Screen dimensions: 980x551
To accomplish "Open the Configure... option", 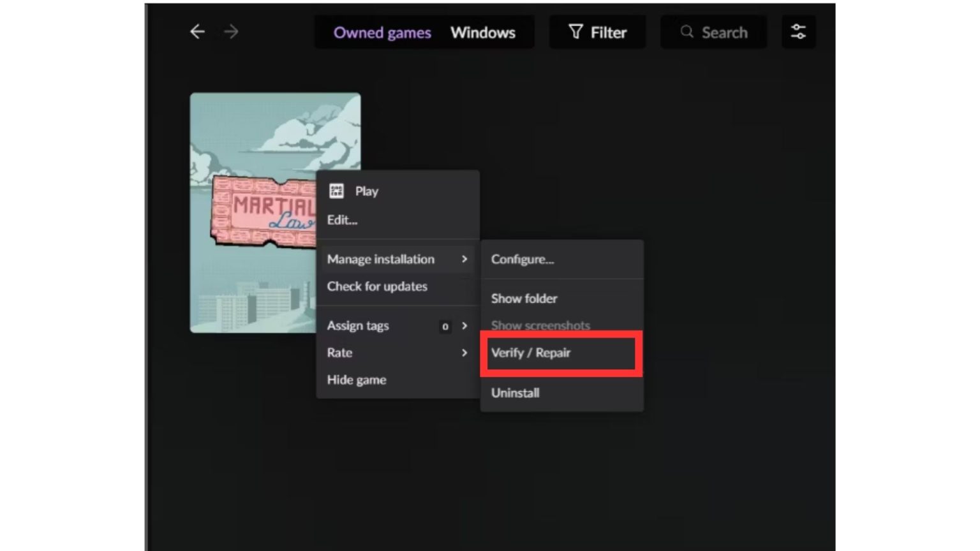I will click(x=523, y=260).
